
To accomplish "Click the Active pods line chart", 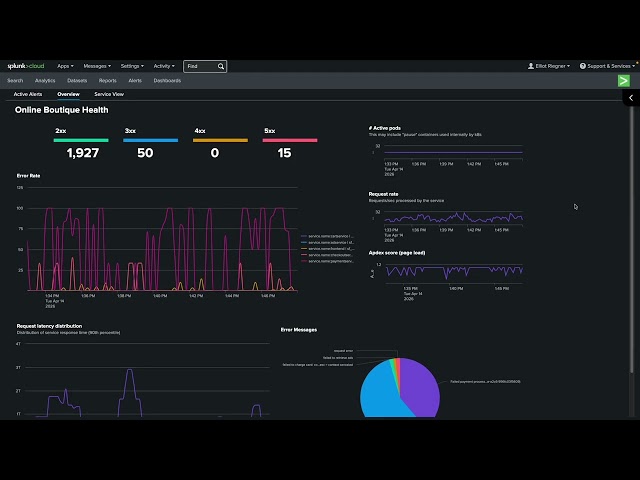I will [x=453, y=152].
